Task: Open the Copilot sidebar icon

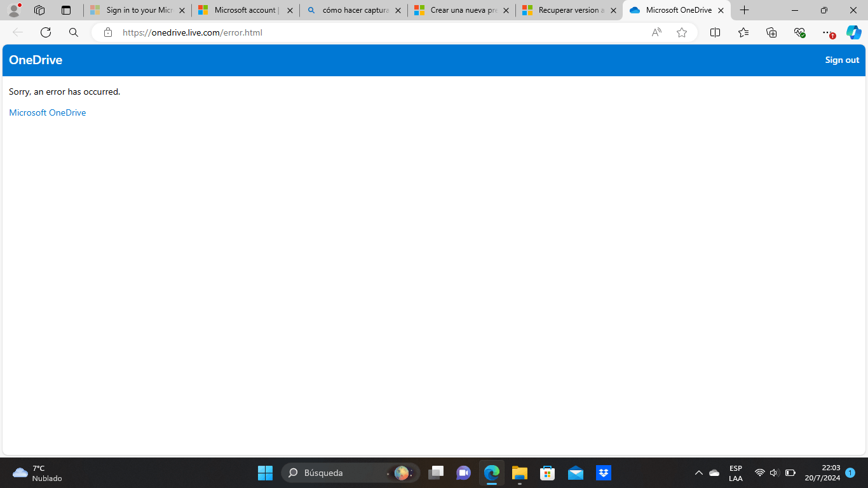Action: (853, 32)
